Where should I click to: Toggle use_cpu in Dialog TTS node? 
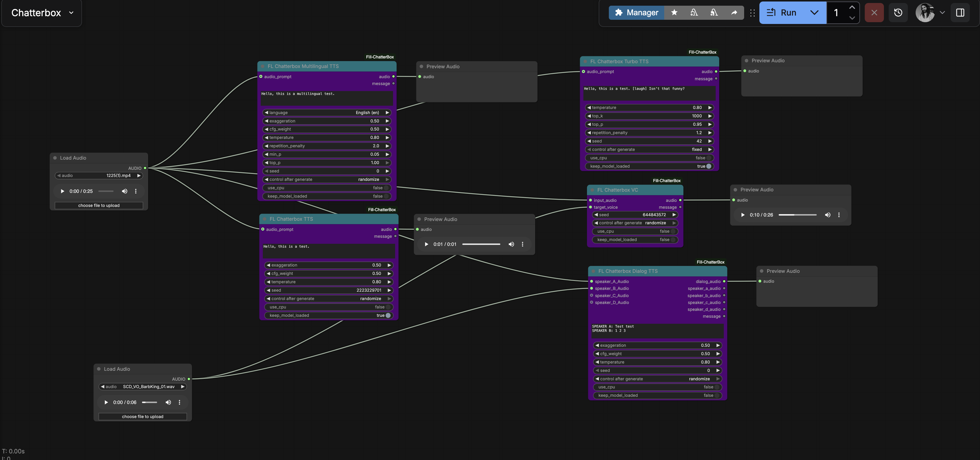click(x=657, y=387)
